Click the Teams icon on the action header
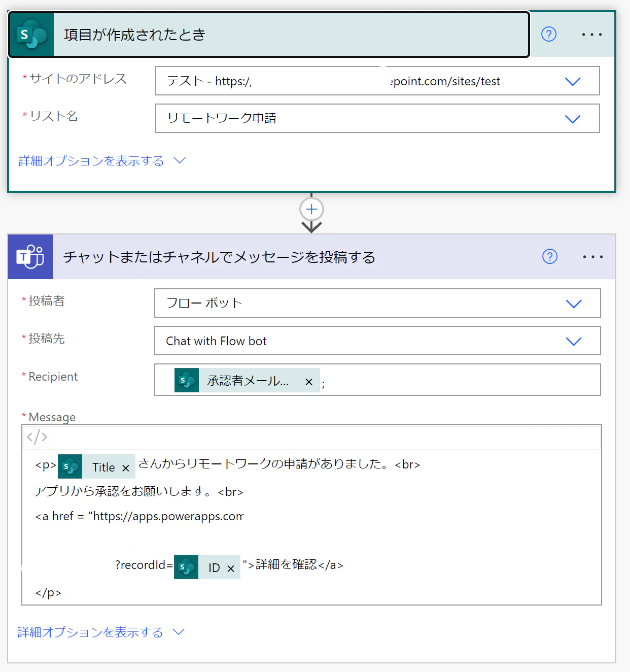The image size is (630, 672). pos(30,257)
